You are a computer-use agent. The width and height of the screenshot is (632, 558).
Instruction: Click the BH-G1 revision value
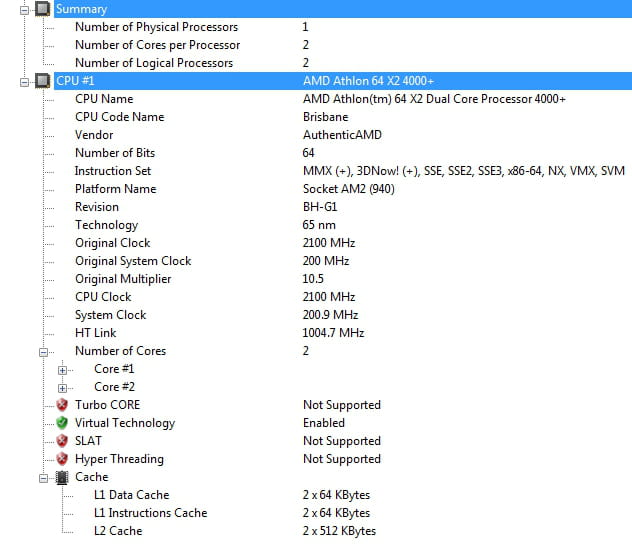[x=320, y=207]
